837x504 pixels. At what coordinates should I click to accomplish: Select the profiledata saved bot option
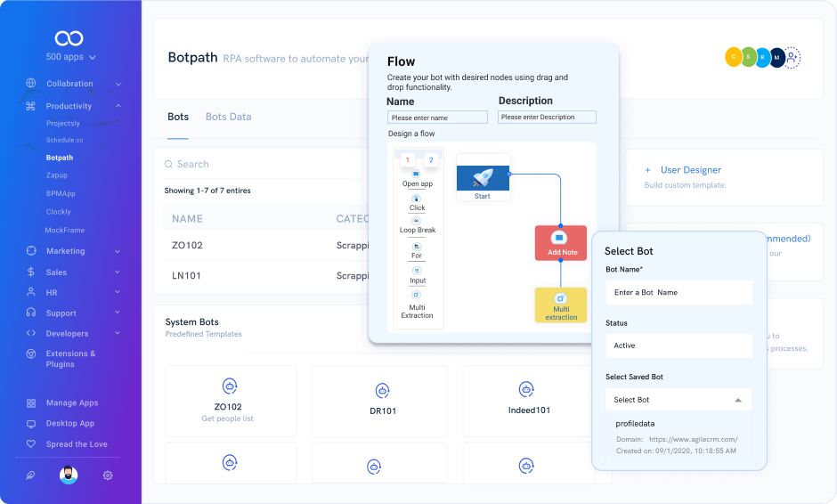point(635,423)
